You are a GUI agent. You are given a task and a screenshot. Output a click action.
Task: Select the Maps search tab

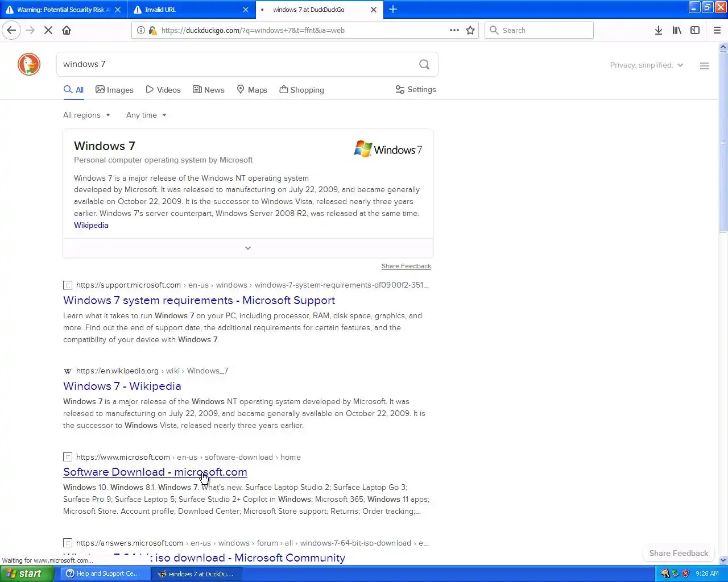(252, 90)
